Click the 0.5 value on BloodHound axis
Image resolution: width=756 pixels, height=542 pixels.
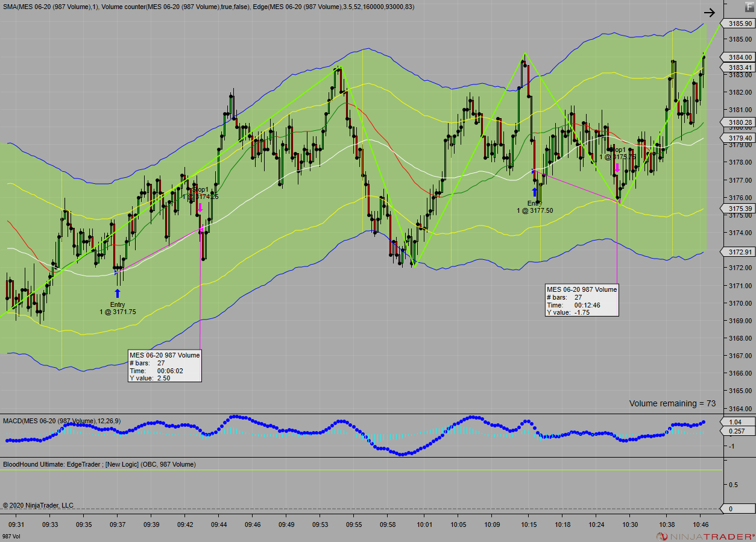[x=734, y=485]
